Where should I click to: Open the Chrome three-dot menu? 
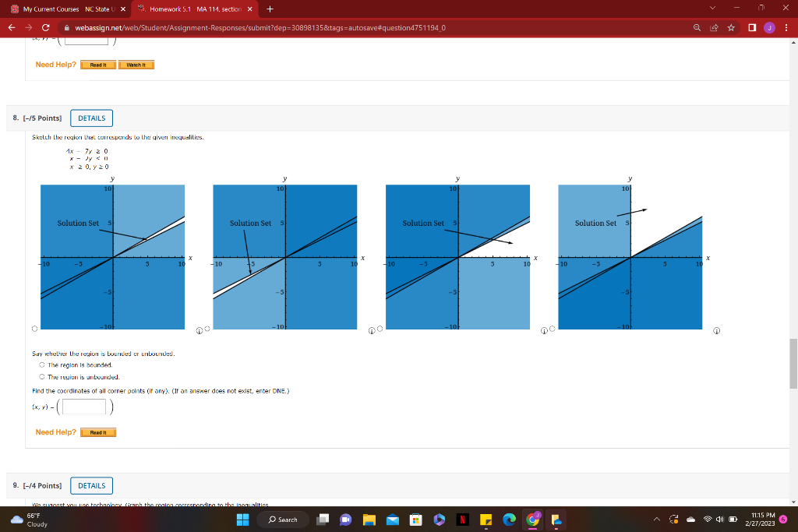click(x=787, y=28)
